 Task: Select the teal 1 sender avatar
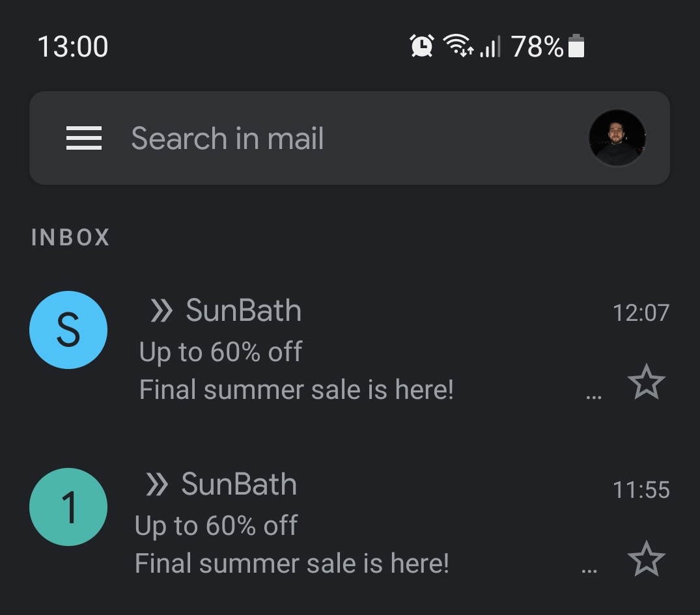pyautogui.click(x=68, y=507)
